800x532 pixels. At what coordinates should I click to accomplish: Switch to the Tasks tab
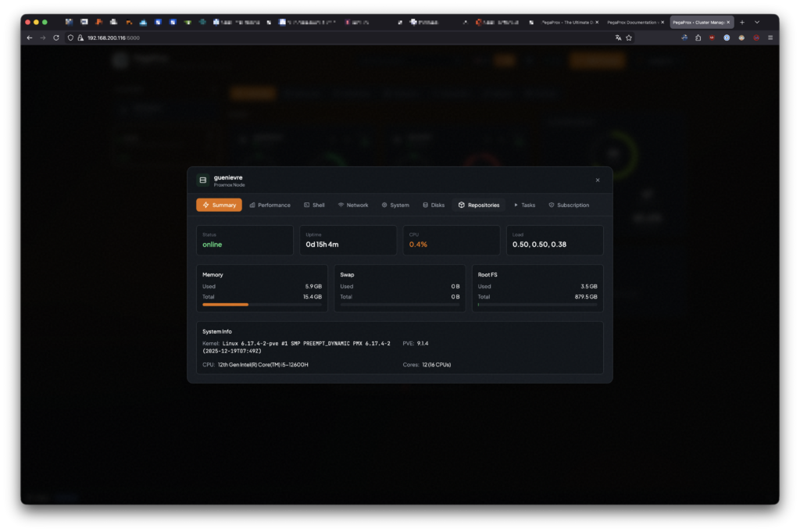pos(524,205)
